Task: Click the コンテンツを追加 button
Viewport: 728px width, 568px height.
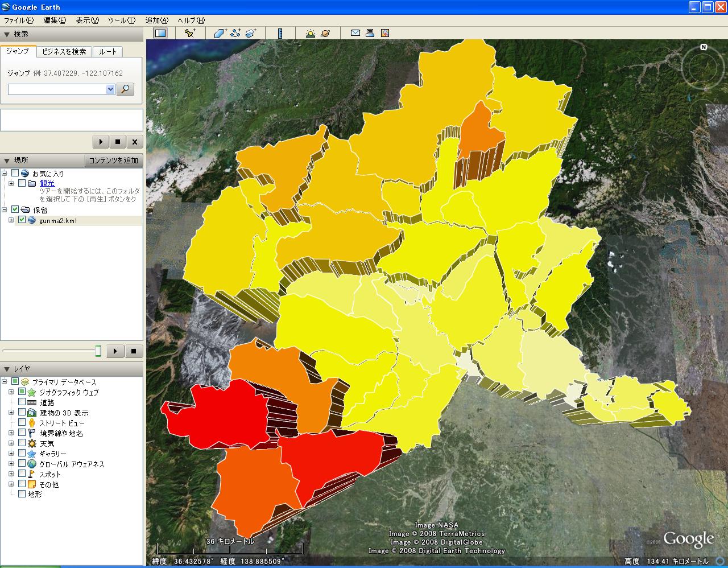Action: click(114, 160)
